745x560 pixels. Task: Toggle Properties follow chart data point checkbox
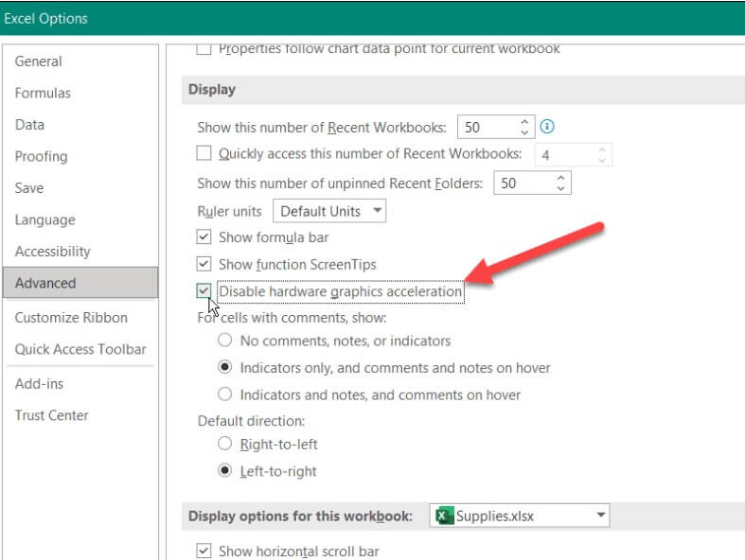point(204,49)
